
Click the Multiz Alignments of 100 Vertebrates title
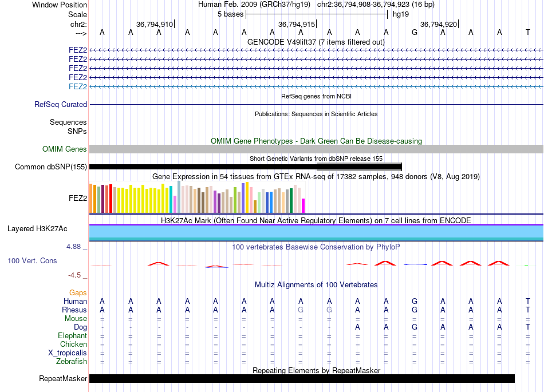tap(316, 284)
